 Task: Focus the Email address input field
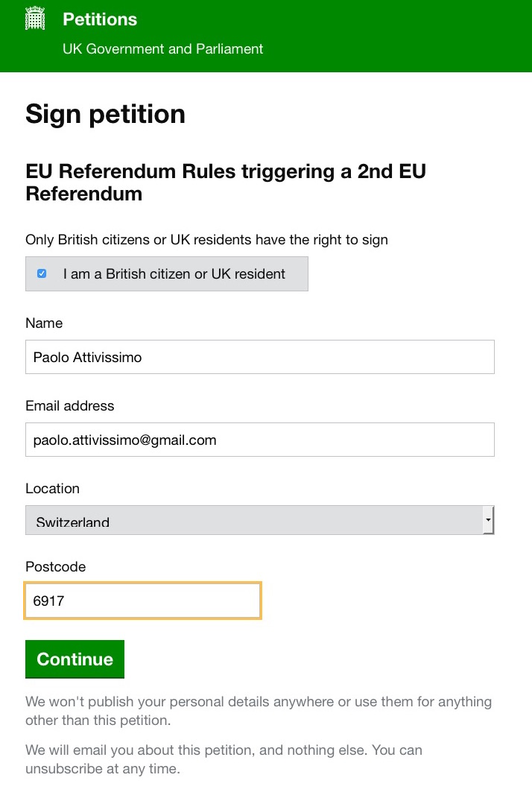point(259,440)
